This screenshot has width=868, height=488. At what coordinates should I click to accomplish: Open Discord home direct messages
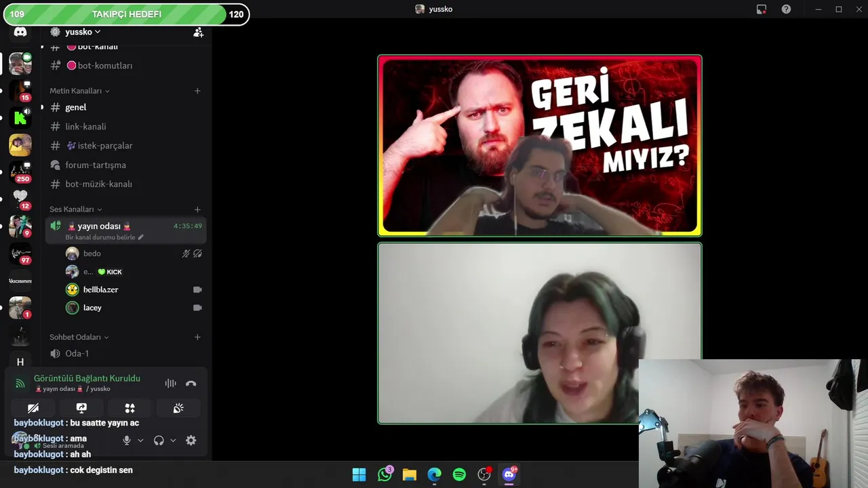(20, 32)
